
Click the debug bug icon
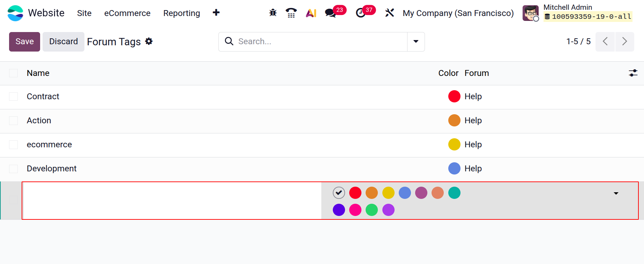[x=273, y=13]
